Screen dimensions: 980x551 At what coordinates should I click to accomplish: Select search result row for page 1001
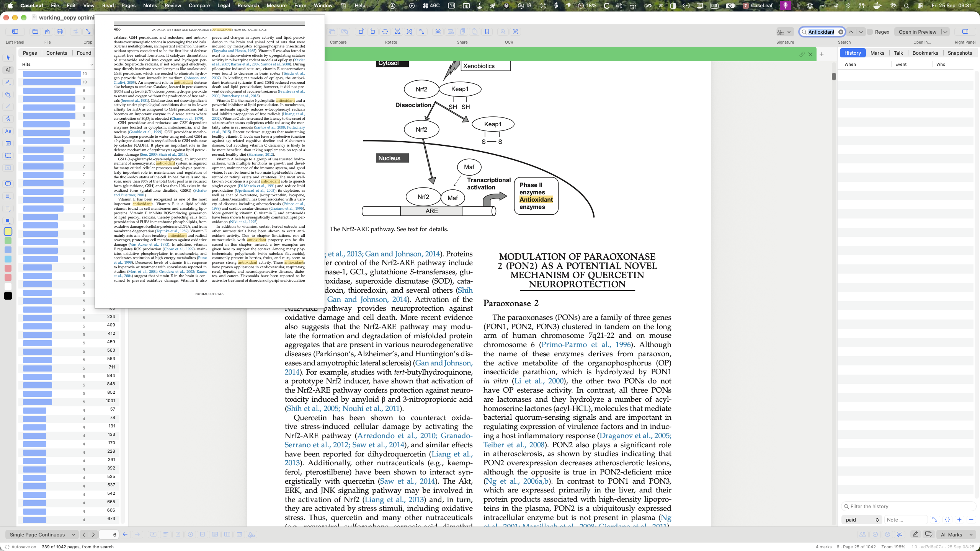pyautogui.click(x=69, y=402)
